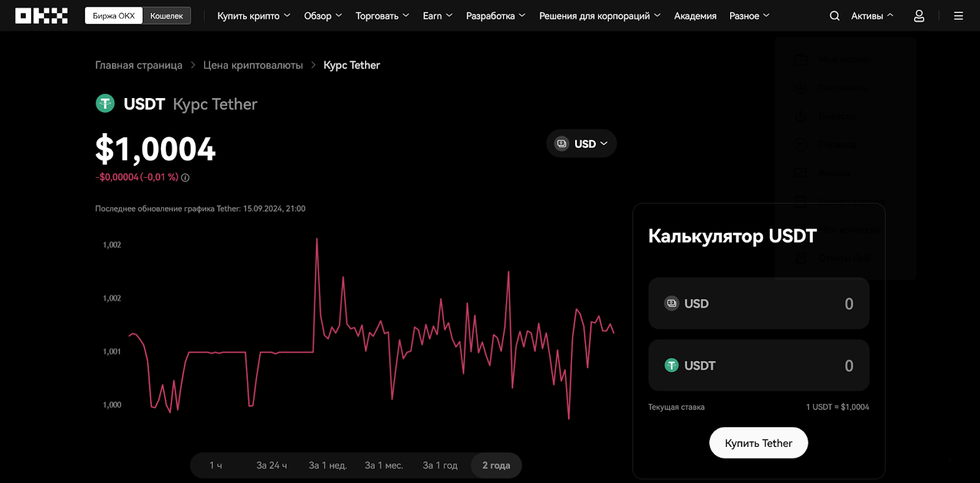
Task: Click the Купить Tether button
Action: [x=758, y=443]
